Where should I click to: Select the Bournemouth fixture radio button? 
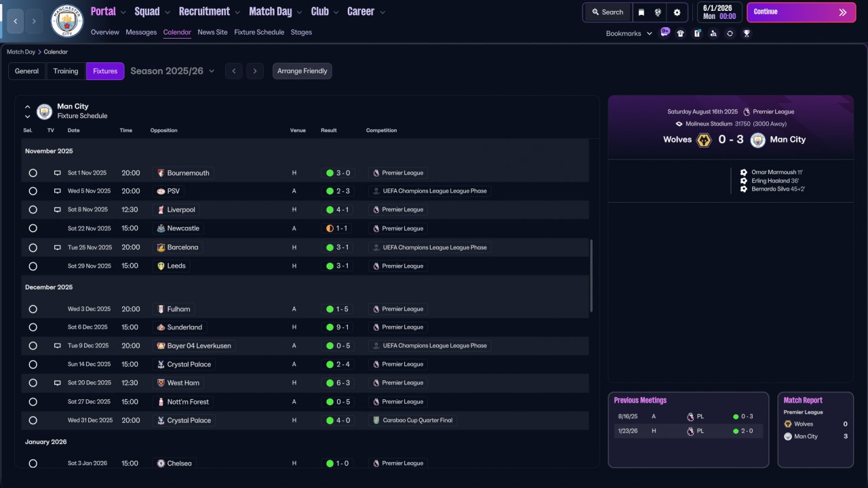[x=33, y=173]
